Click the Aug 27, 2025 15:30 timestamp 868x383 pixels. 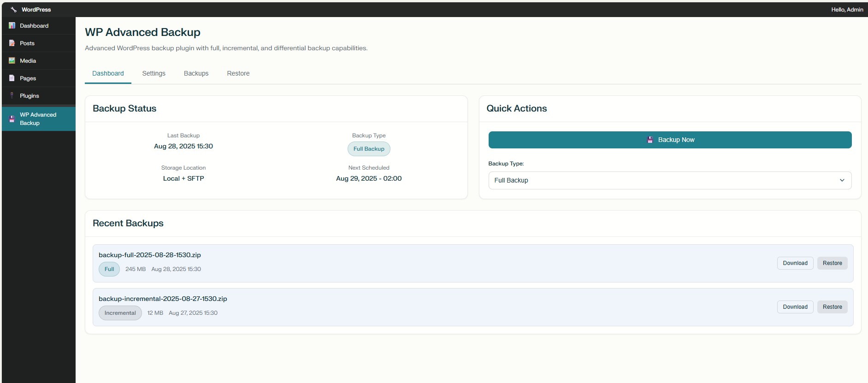coord(193,313)
